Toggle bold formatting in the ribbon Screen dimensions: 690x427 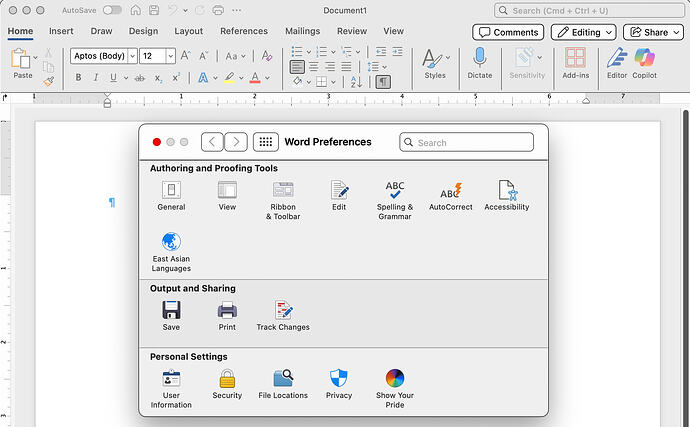coord(77,78)
